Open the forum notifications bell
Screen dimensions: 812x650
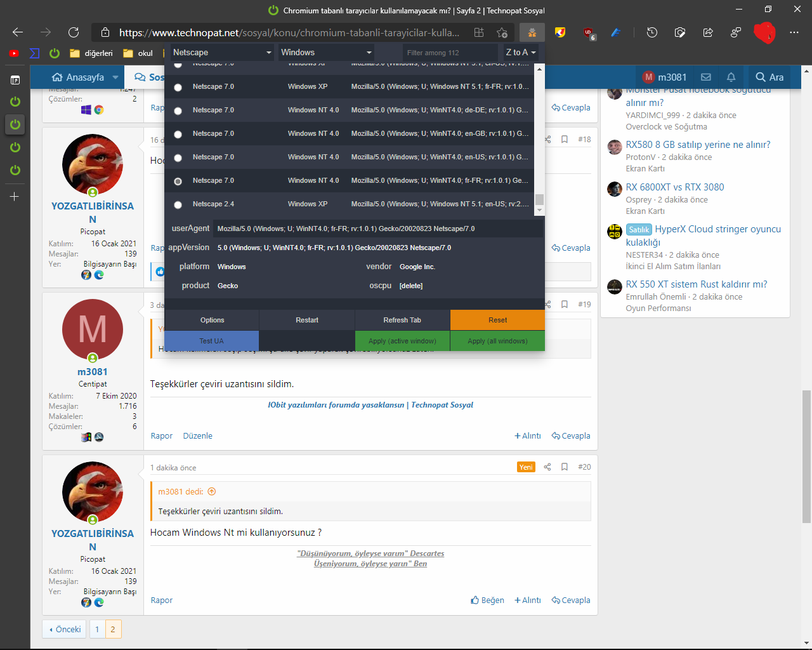coord(731,77)
